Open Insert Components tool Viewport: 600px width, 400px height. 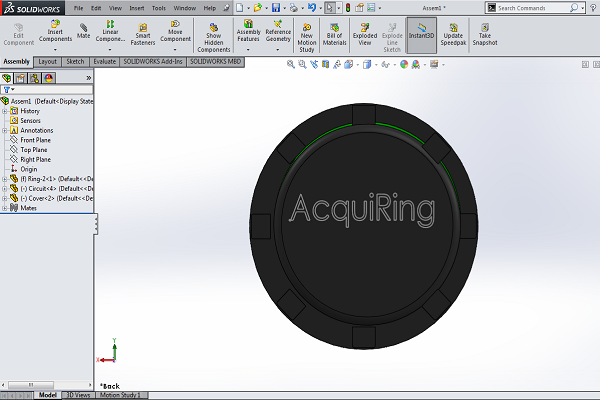point(55,32)
